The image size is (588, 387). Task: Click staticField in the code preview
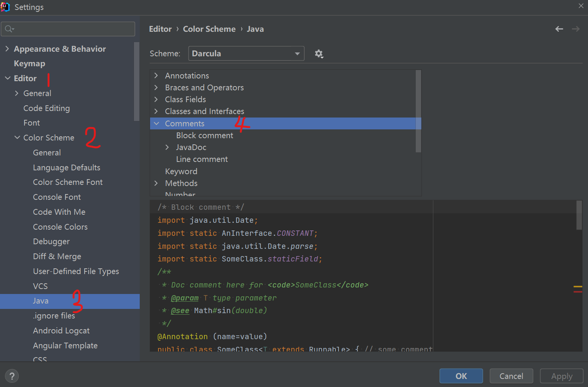(x=293, y=259)
